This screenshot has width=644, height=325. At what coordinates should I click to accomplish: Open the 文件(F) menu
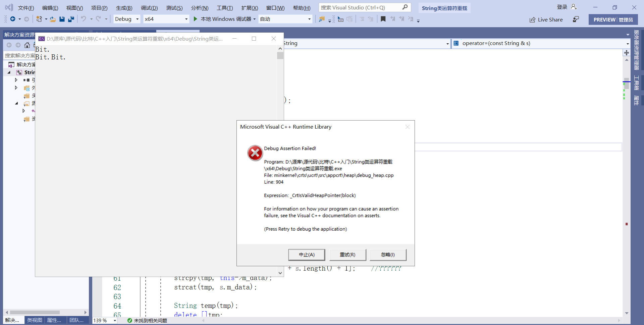coord(26,8)
